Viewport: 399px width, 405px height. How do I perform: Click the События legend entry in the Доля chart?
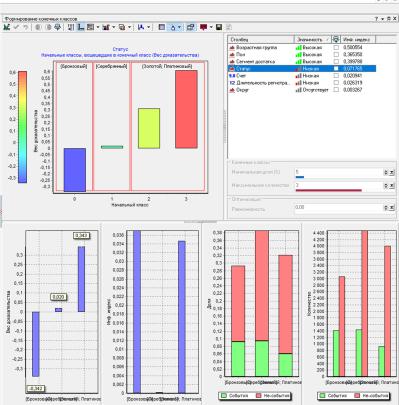coord(235,396)
